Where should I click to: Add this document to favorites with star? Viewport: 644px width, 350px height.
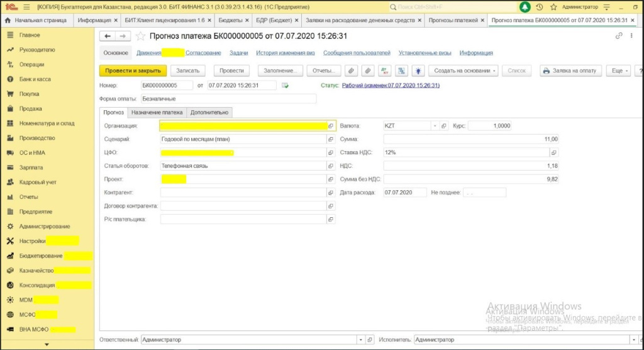[x=140, y=37]
